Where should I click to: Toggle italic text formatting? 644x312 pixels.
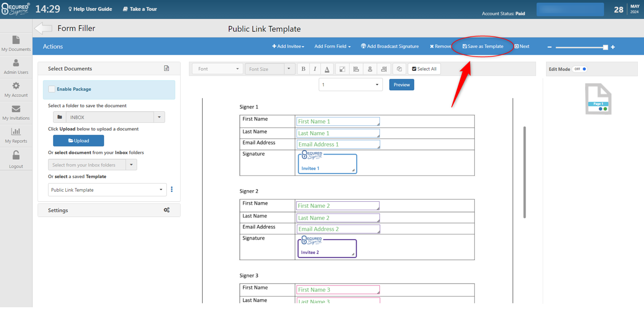[315, 69]
